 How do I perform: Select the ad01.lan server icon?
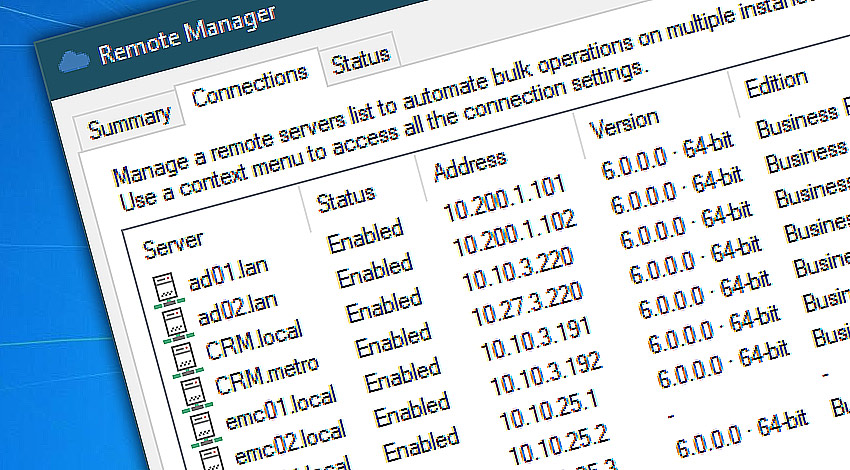click(167, 290)
